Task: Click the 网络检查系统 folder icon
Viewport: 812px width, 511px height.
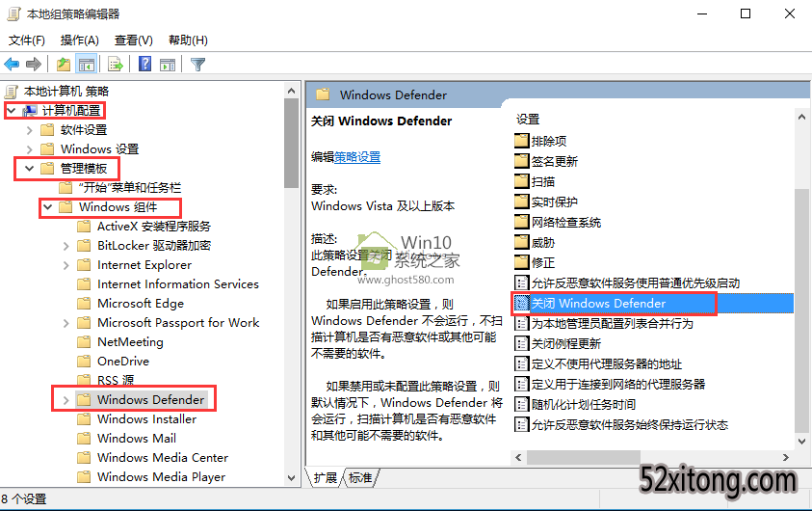Action: pos(521,222)
